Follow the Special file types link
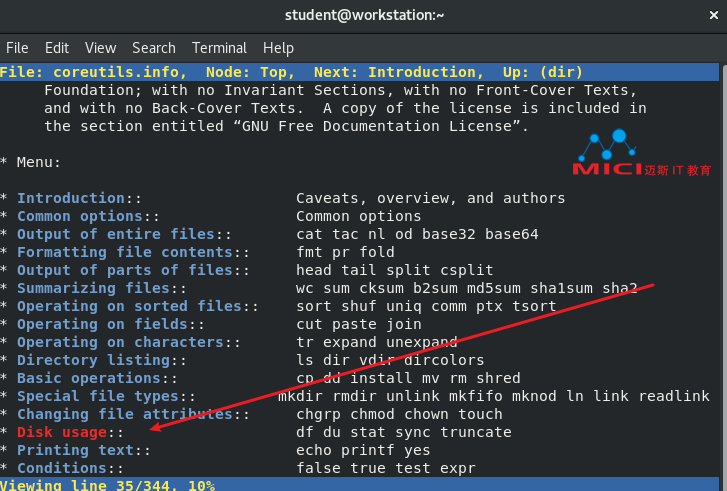The image size is (727, 491). point(98,397)
